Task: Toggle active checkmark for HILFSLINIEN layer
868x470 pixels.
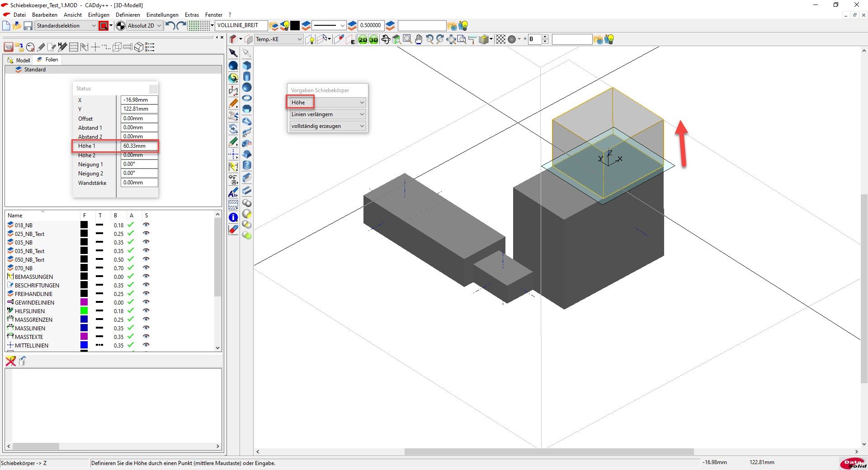Action: click(x=131, y=311)
